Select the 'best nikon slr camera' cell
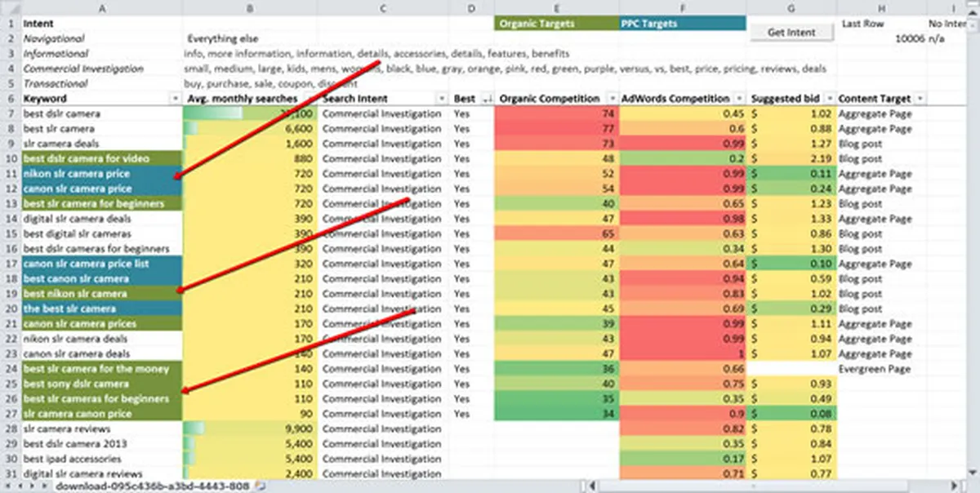This screenshot has width=980, height=493. 102,294
